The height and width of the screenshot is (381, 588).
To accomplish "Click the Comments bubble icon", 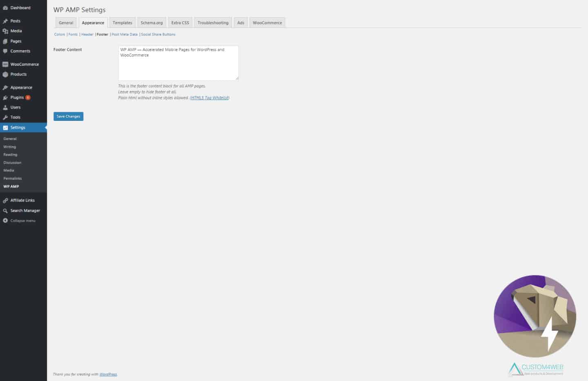I will [x=5, y=51].
